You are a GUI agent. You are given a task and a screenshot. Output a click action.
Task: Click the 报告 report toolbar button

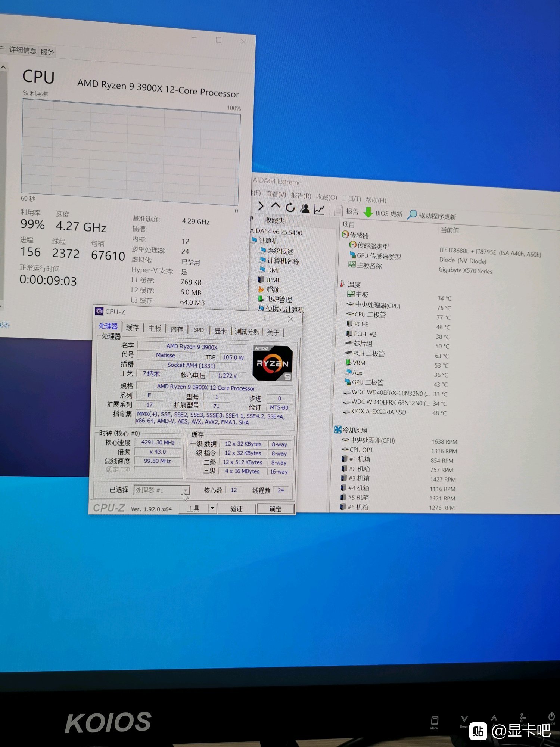[347, 211]
